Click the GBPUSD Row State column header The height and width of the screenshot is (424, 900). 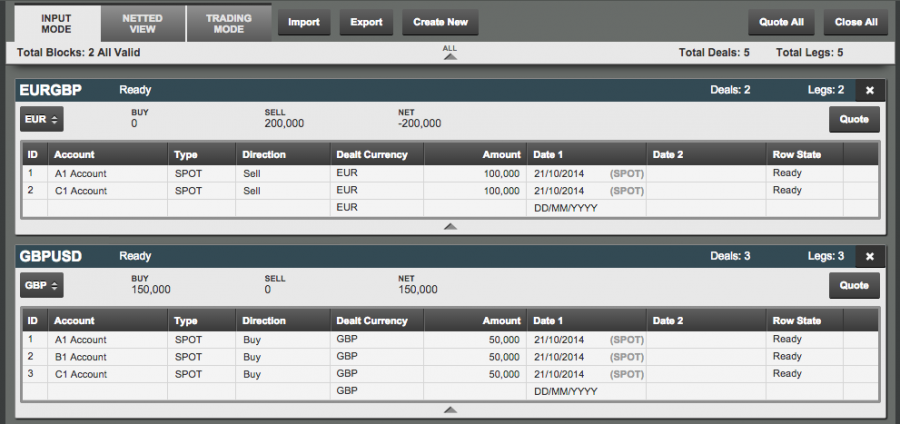(x=805, y=321)
